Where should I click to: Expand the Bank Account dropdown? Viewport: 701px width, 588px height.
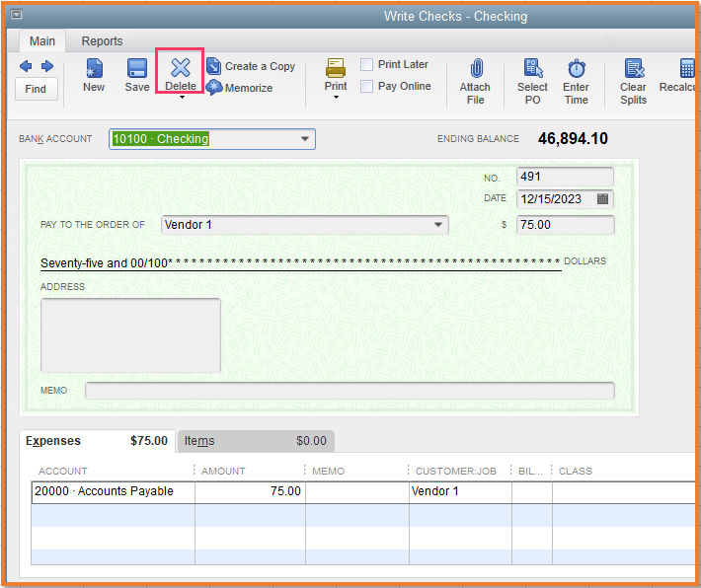305,139
